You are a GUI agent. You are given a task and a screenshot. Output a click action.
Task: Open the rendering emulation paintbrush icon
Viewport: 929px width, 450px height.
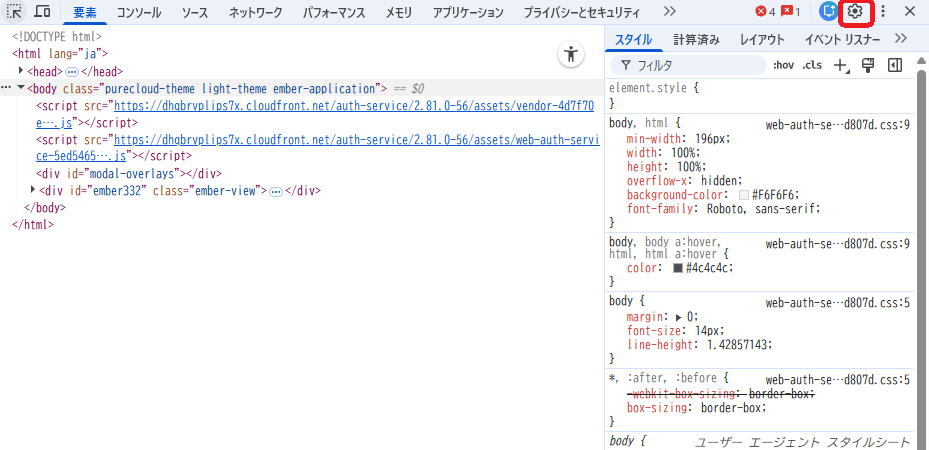click(x=868, y=66)
